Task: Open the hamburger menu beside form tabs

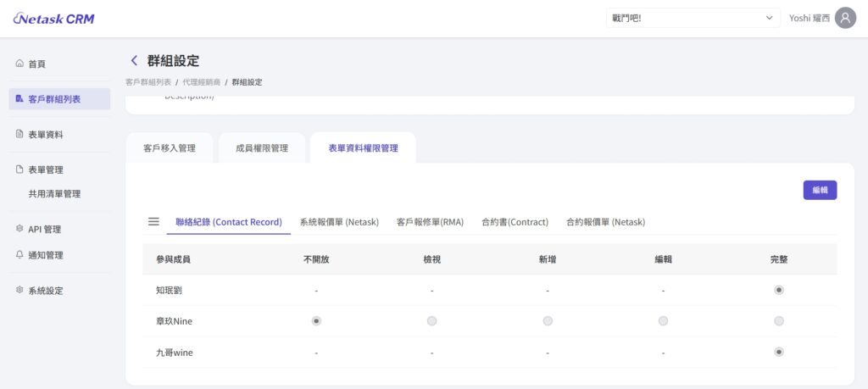Action: pyautogui.click(x=153, y=221)
